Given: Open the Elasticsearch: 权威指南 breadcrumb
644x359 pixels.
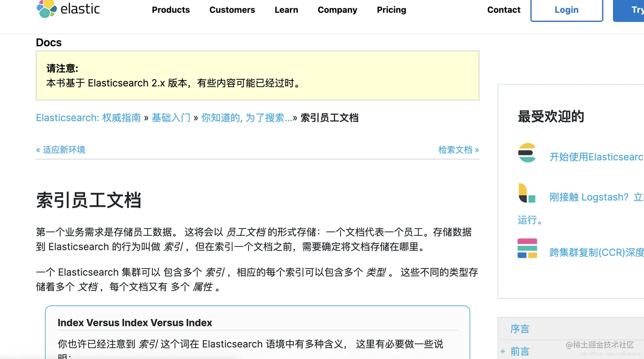Looking at the screenshot, I should (x=88, y=118).
